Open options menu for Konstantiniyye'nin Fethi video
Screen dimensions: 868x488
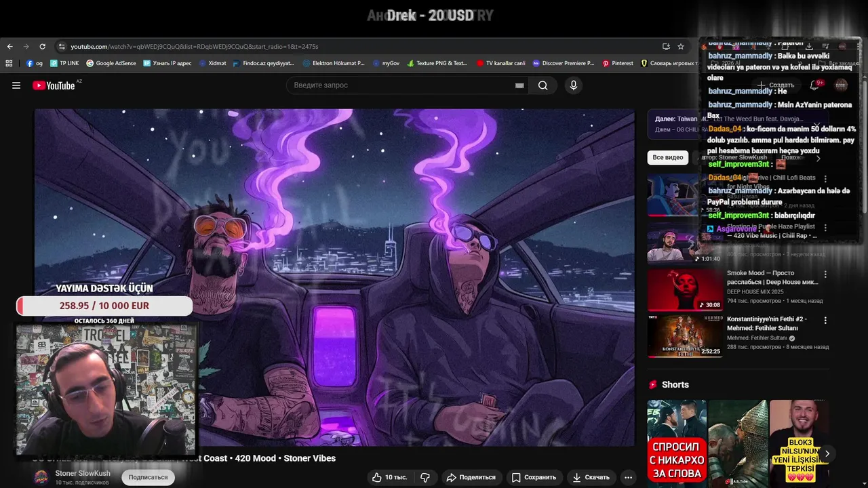click(x=825, y=320)
